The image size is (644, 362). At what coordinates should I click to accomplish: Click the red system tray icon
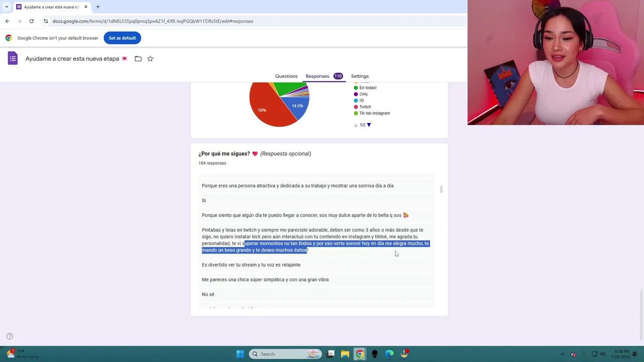click(x=573, y=354)
